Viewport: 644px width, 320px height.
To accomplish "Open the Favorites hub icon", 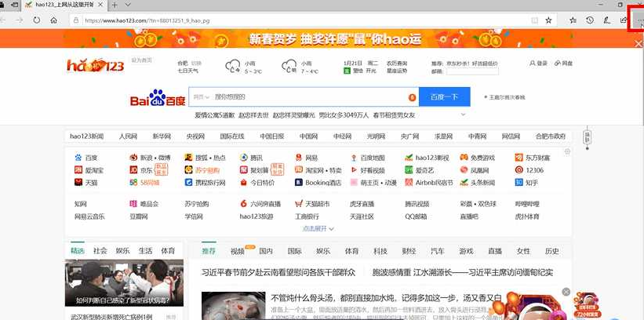I will point(573,20).
